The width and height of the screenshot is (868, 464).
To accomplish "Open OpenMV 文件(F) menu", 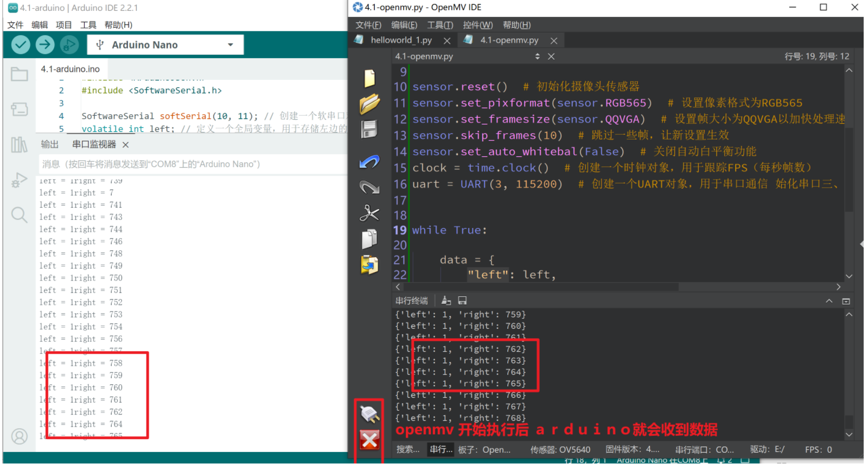I will click(x=368, y=25).
